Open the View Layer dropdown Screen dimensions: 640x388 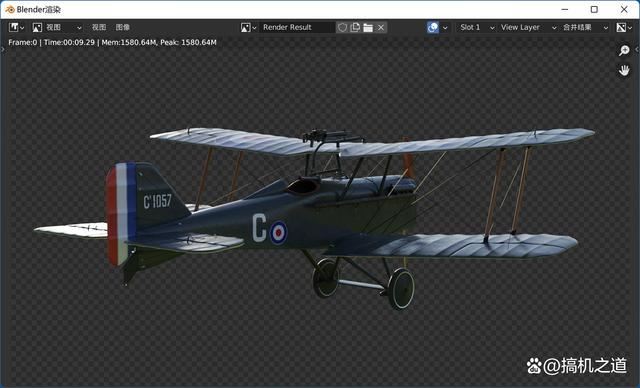(x=528, y=27)
